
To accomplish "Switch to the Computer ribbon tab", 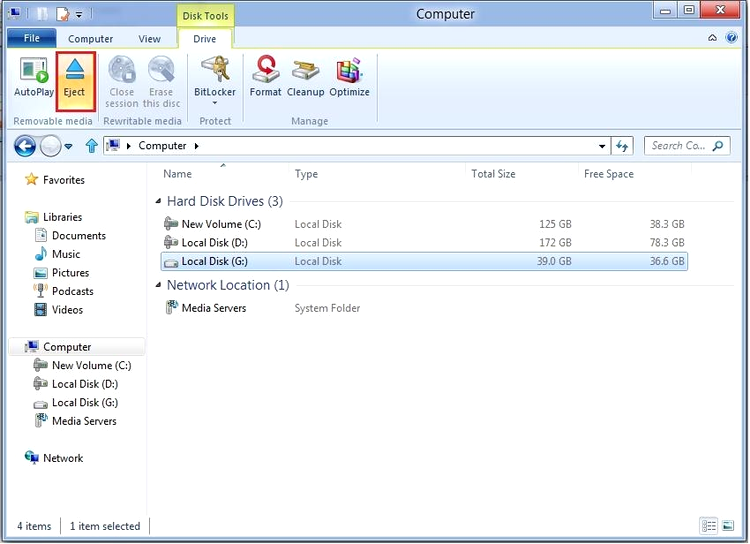I will (90, 39).
